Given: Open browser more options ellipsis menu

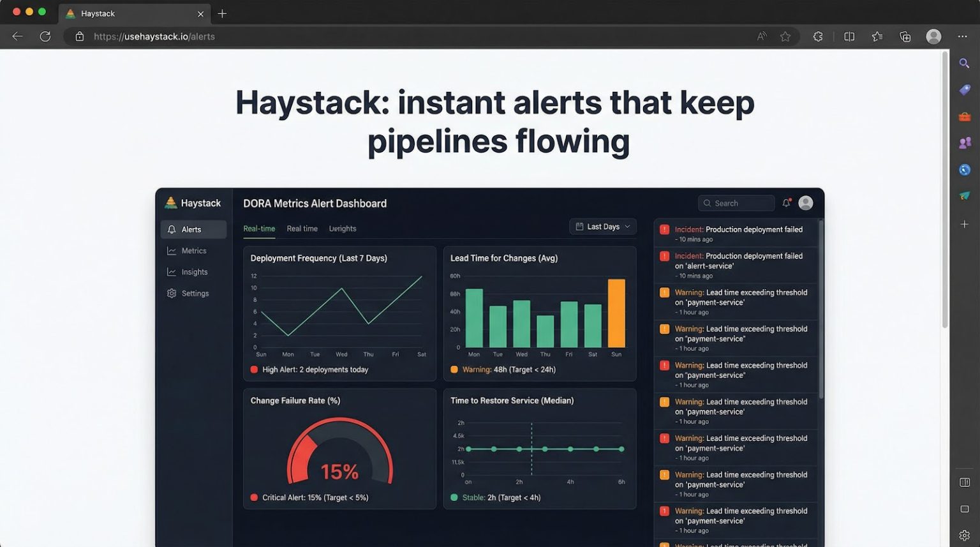Looking at the screenshot, I should click(x=962, y=36).
